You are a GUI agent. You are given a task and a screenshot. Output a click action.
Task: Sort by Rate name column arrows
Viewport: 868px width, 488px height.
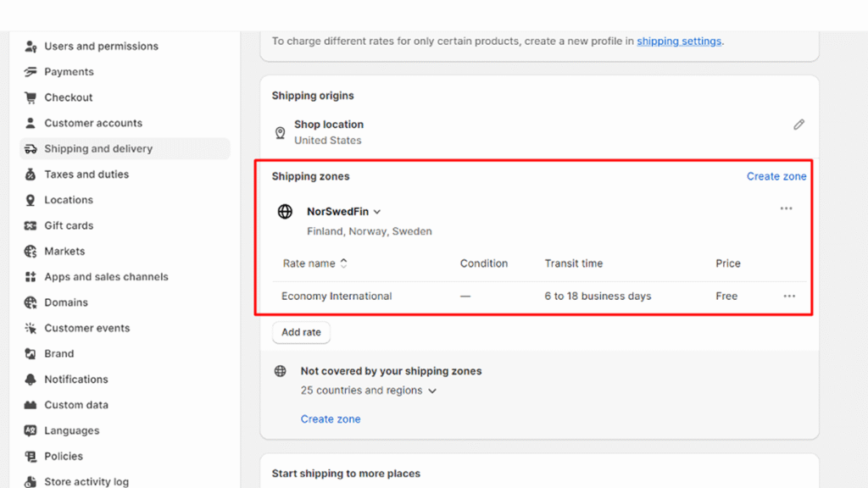344,263
